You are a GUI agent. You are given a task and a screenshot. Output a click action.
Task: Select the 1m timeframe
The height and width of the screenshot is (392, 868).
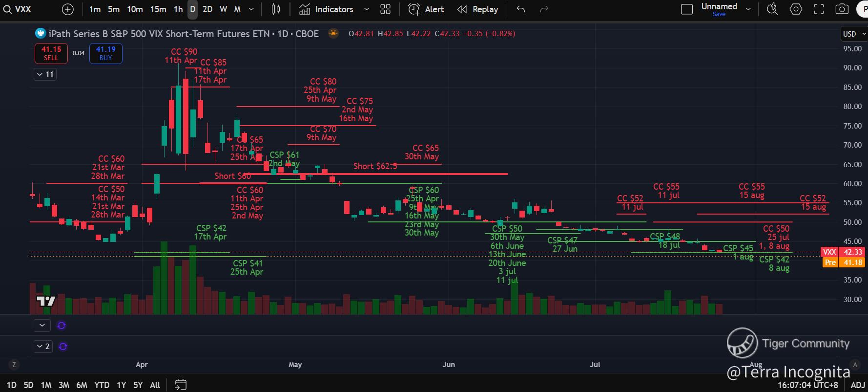pos(95,9)
